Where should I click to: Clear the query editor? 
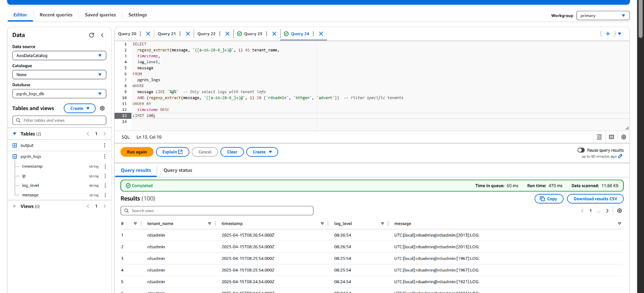(x=232, y=152)
